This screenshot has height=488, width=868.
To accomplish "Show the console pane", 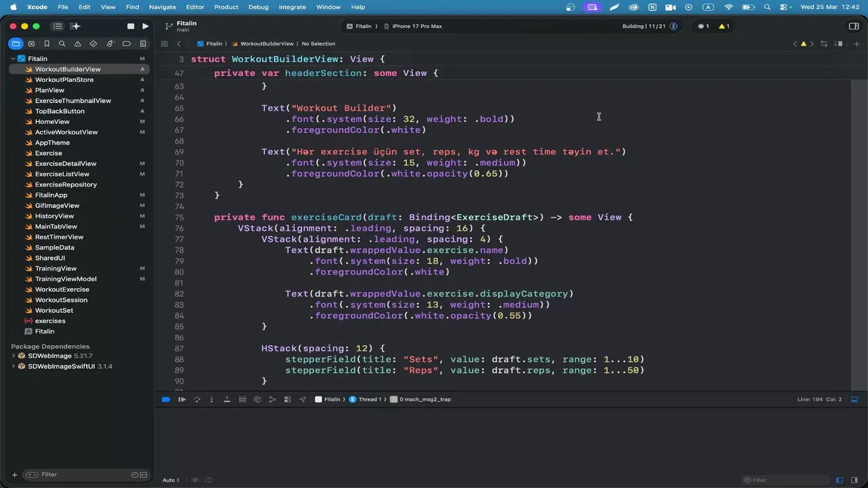I will coord(854,480).
